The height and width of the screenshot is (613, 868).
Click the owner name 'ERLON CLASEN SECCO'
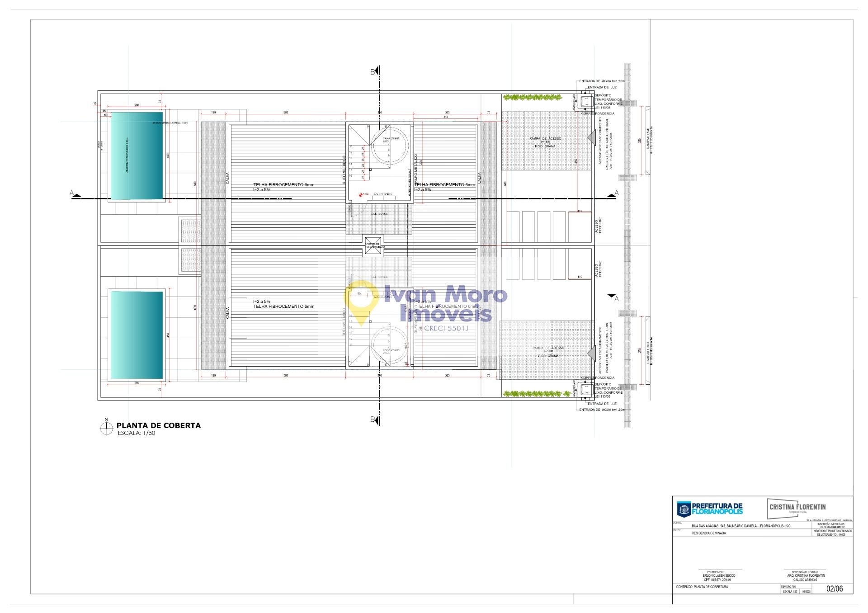click(x=719, y=575)
